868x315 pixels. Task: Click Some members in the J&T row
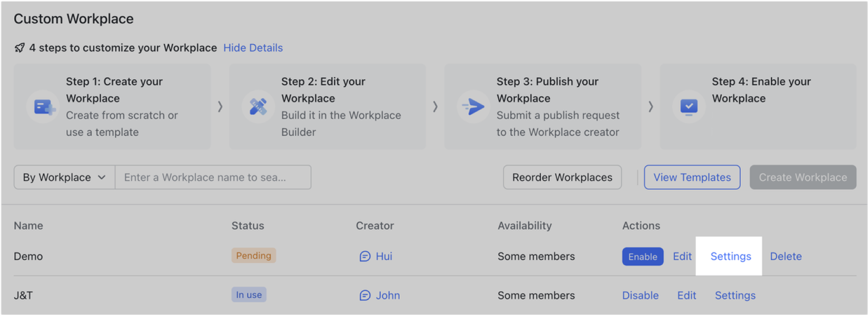[536, 296]
